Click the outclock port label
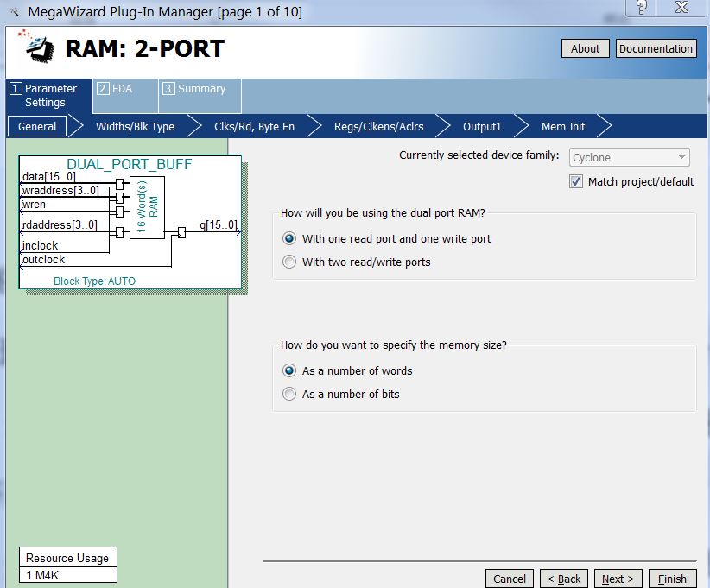The height and width of the screenshot is (588, 710). [x=43, y=259]
